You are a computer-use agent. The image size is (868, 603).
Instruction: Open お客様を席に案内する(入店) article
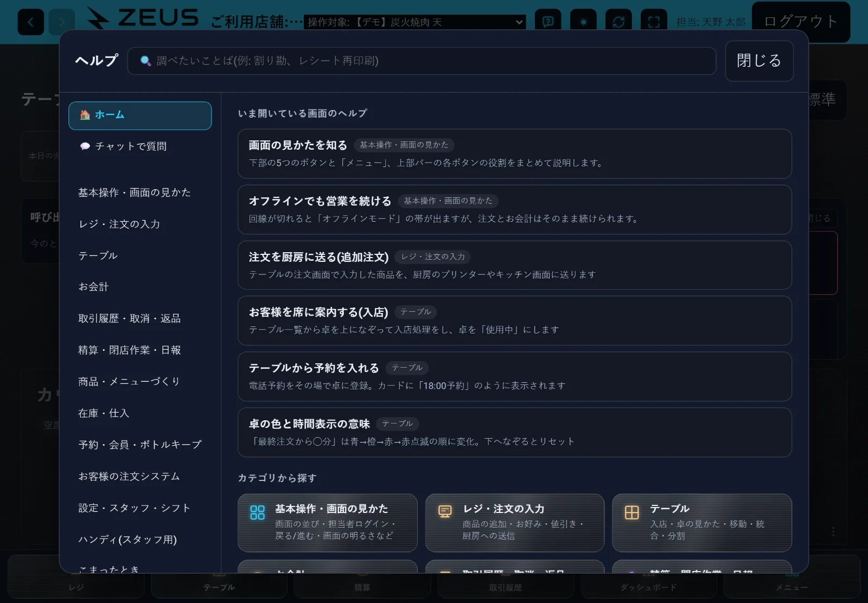(514, 320)
